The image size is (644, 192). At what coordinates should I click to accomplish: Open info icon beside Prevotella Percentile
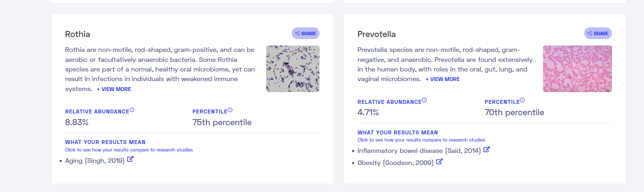522,100
